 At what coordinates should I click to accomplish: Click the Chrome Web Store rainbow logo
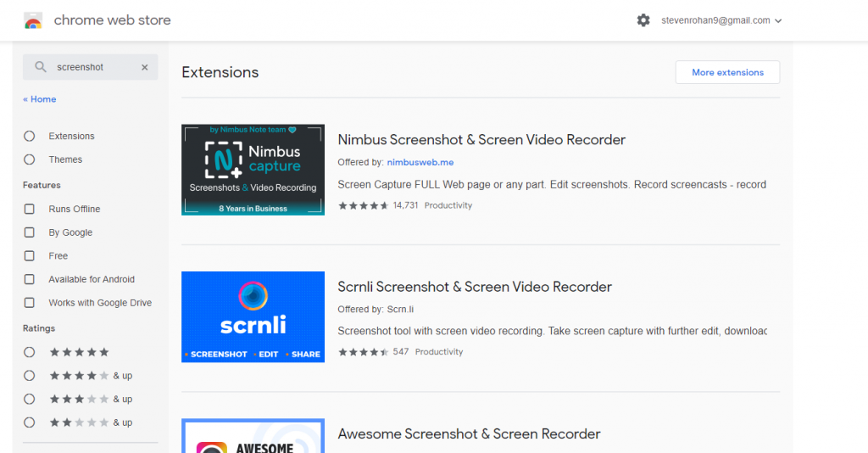pos(33,20)
